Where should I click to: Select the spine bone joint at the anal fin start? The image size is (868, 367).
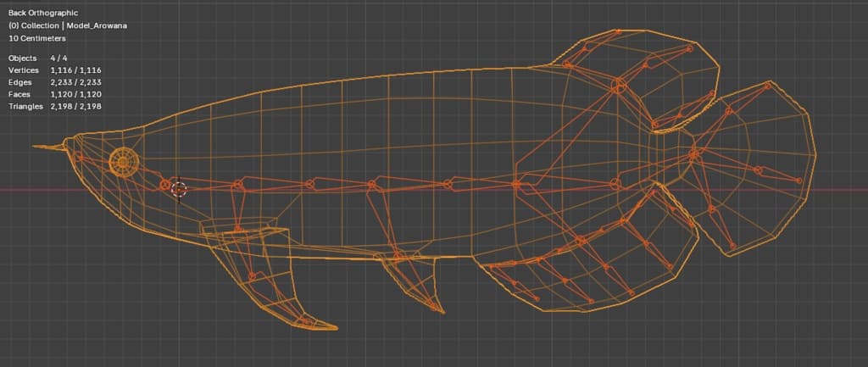click(x=516, y=184)
